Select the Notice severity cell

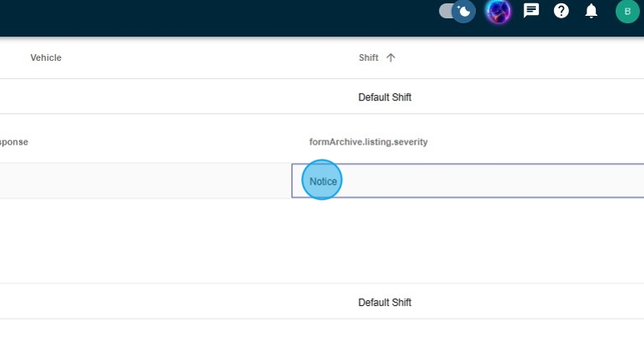[x=323, y=181]
